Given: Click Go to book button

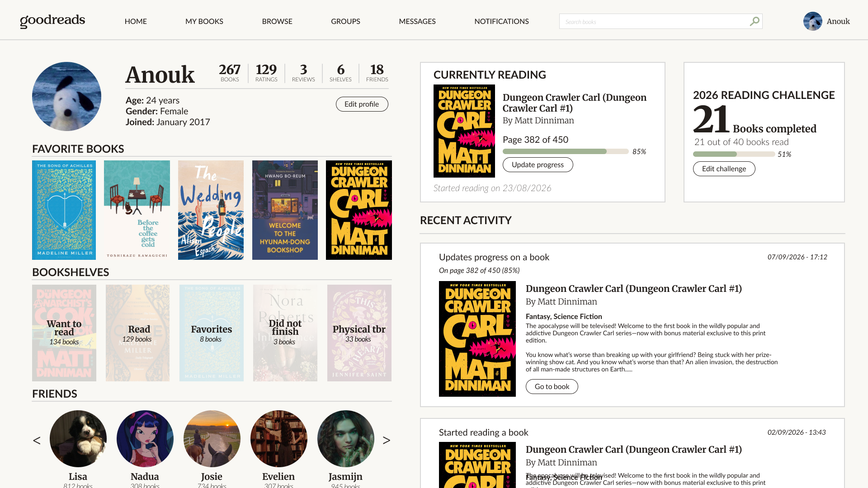Looking at the screenshot, I should (552, 386).
